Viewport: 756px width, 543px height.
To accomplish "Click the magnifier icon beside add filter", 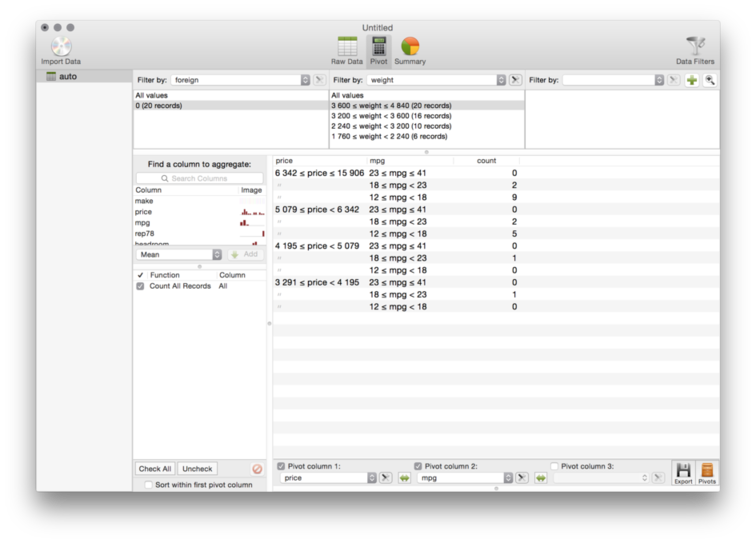I will pos(710,80).
